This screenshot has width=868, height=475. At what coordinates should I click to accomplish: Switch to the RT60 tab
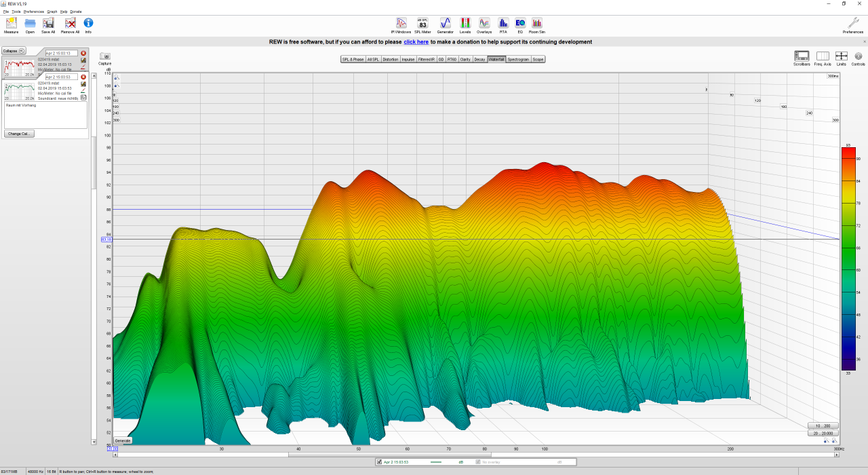tap(452, 59)
